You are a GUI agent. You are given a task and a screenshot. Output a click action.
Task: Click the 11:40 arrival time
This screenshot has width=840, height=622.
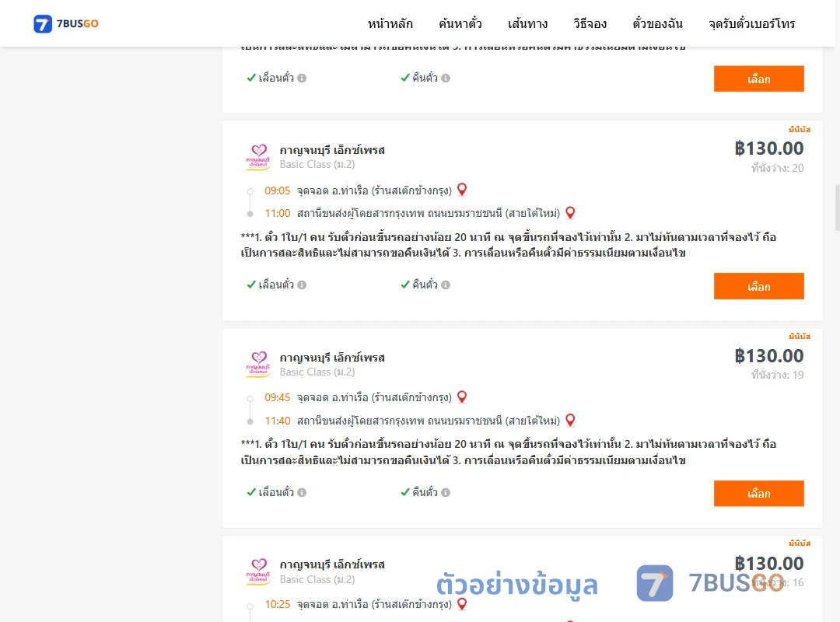[x=278, y=421]
